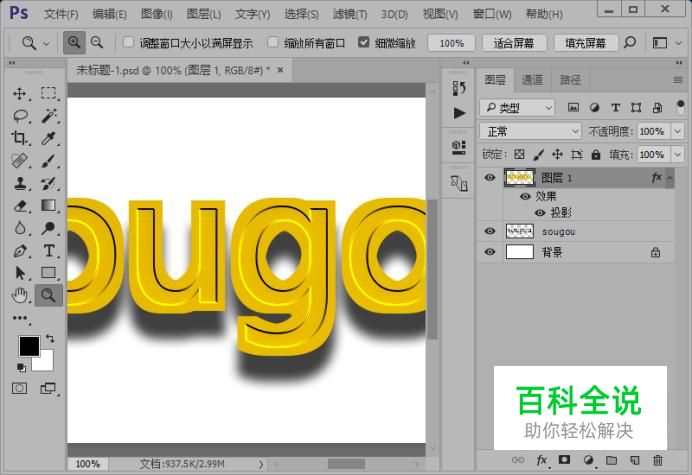692x475 pixels.
Task: Open the 滤镜(T) menu
Action: 350,14
